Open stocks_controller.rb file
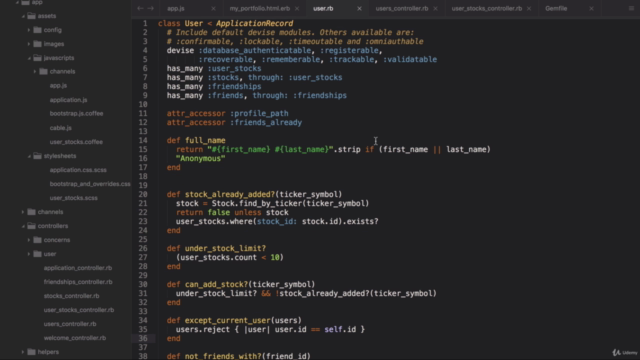The width and height of the screenshot is (640, 360). pos(71,296)
